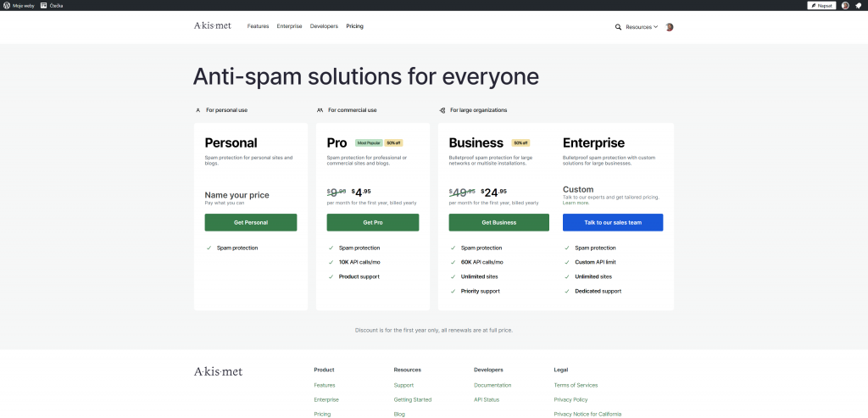Open footer Pricing link
Screen dimensions: 868x418
[x=322, y=414]
